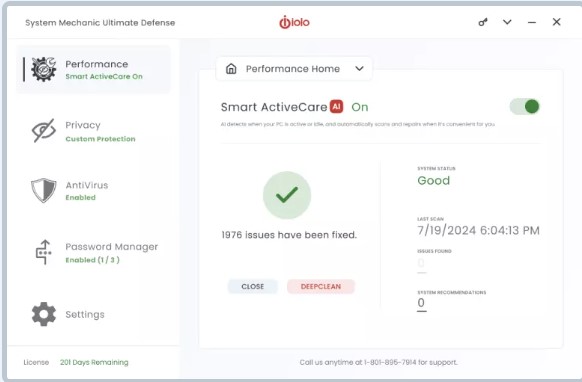Open the Performance Home dropdown chevron
This screenshot has height=382, width=582.
tap(359, 69)
